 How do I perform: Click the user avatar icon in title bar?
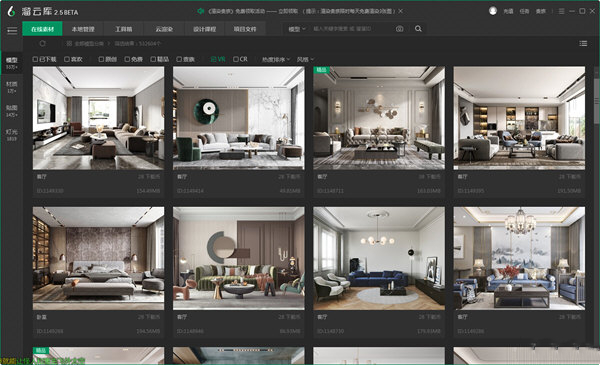point(493,11)
